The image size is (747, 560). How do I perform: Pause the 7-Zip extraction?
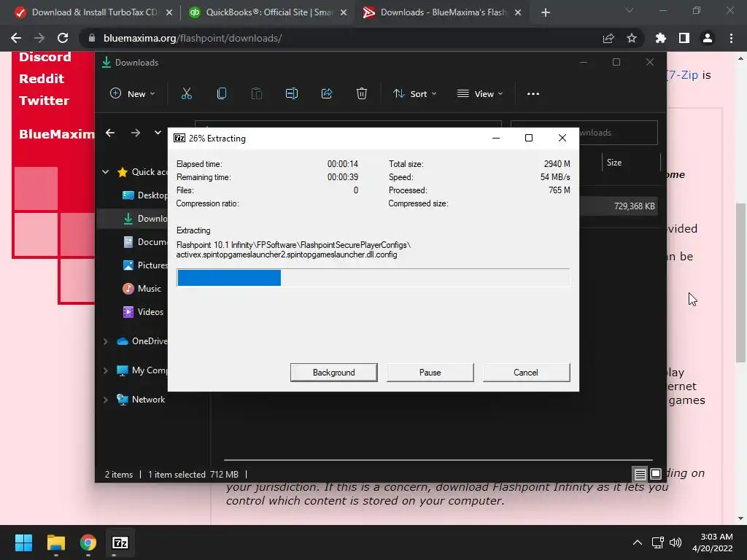click(x=430, y=373)
